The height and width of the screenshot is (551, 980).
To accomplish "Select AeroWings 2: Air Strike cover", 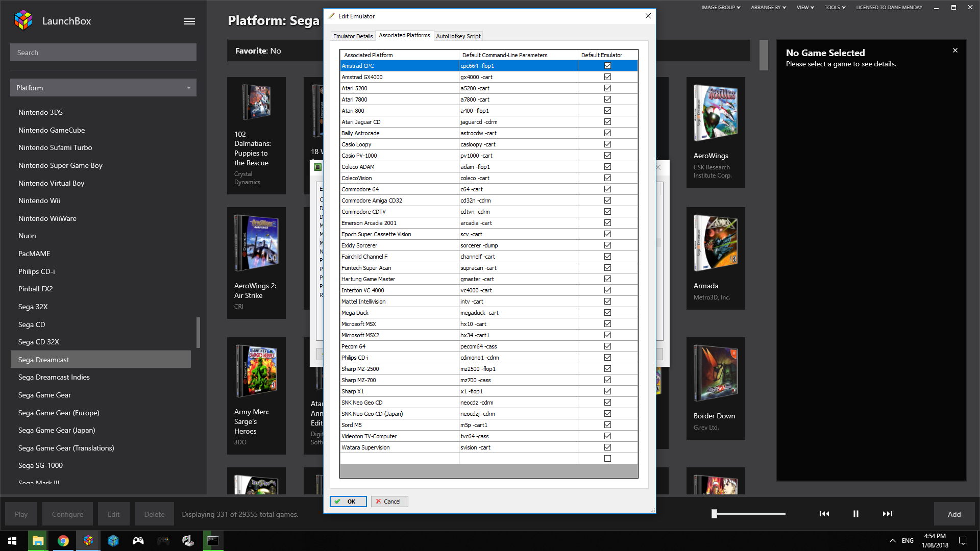I will [256, 243].
